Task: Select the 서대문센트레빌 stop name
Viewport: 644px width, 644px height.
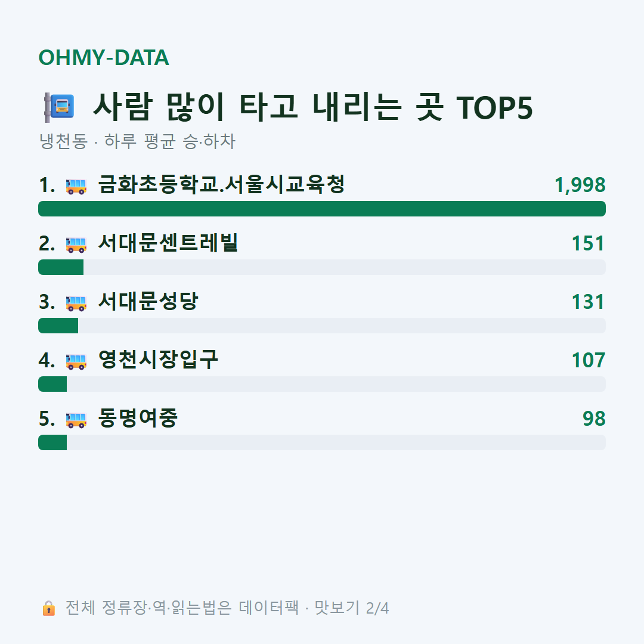Action: pos(168,243)
